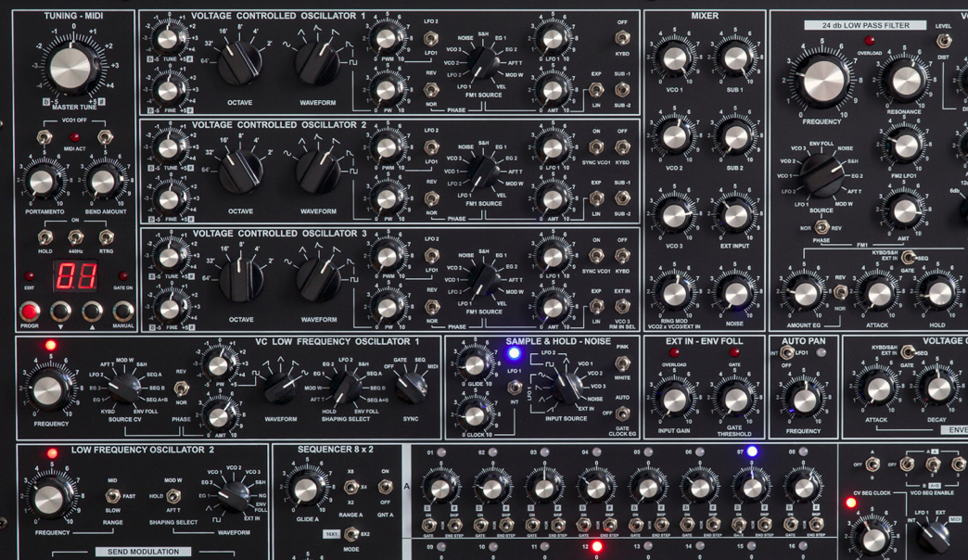Flip the GATE switch under step 07
Screen dimensions: 968x560
[739, 526]
